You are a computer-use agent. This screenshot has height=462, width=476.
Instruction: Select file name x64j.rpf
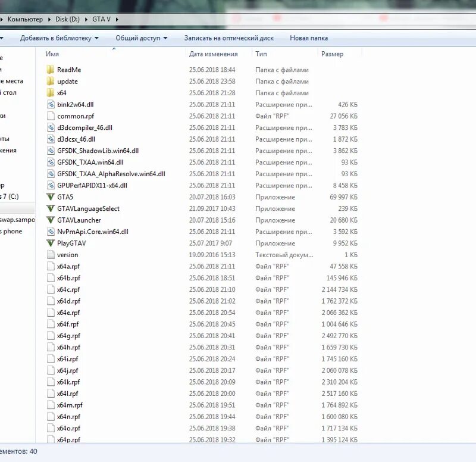(x=67, y=370)
